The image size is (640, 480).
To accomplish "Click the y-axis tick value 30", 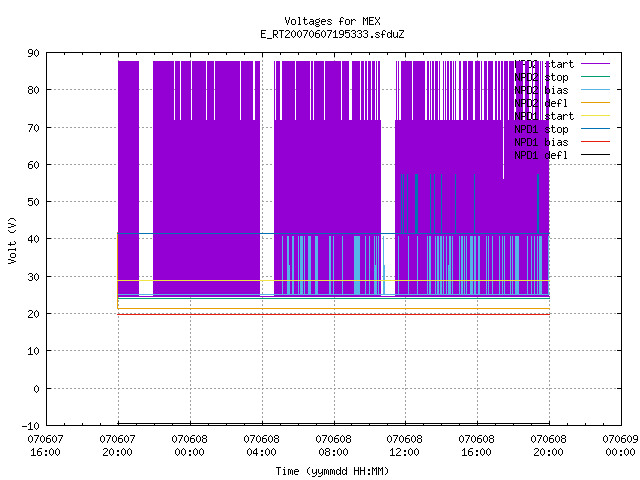I will pos(33,277).
